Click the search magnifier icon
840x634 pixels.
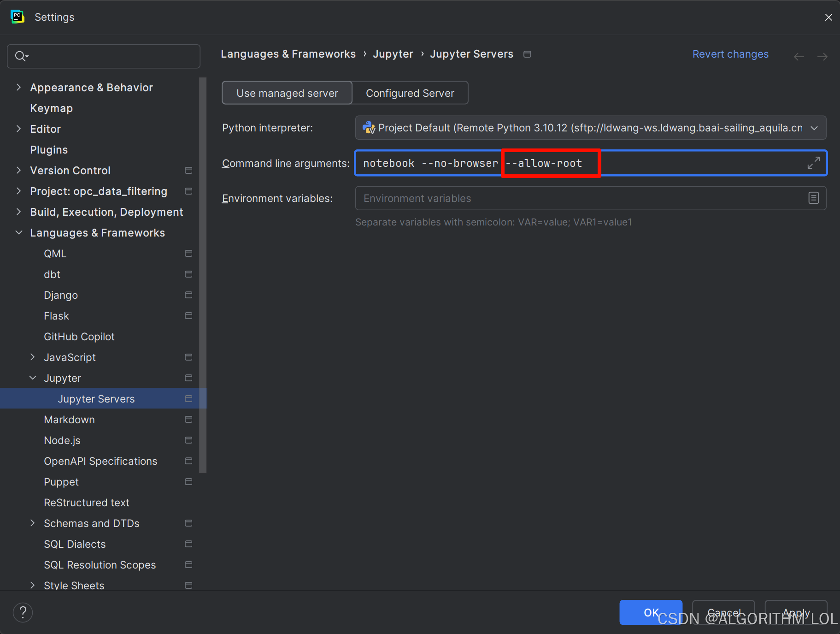click(21, 56)
